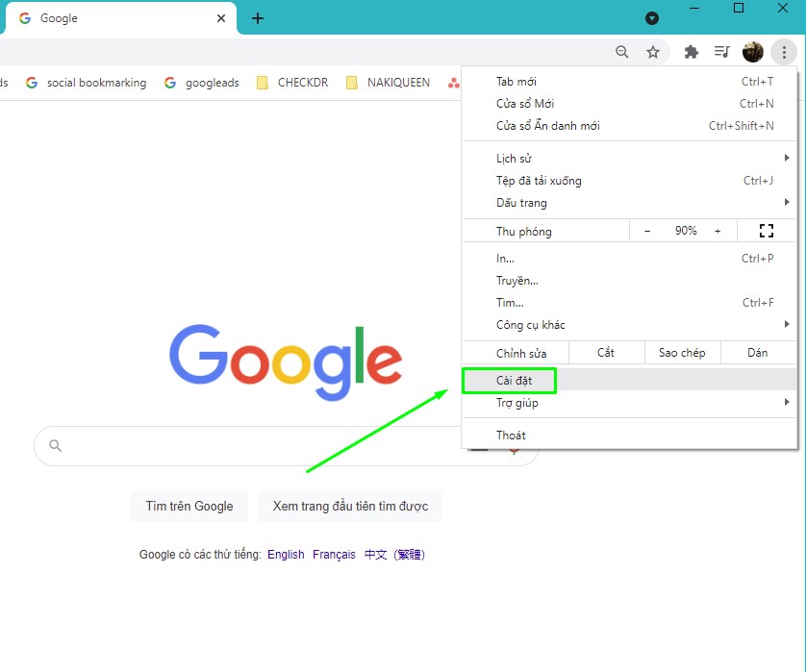Click the Chrome three-dot menu icon

(x=784, y=52)
